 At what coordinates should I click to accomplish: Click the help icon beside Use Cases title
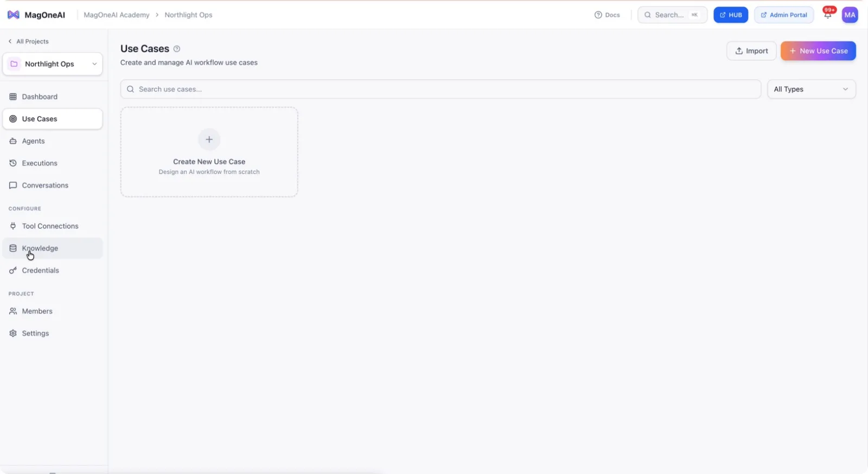177,49
